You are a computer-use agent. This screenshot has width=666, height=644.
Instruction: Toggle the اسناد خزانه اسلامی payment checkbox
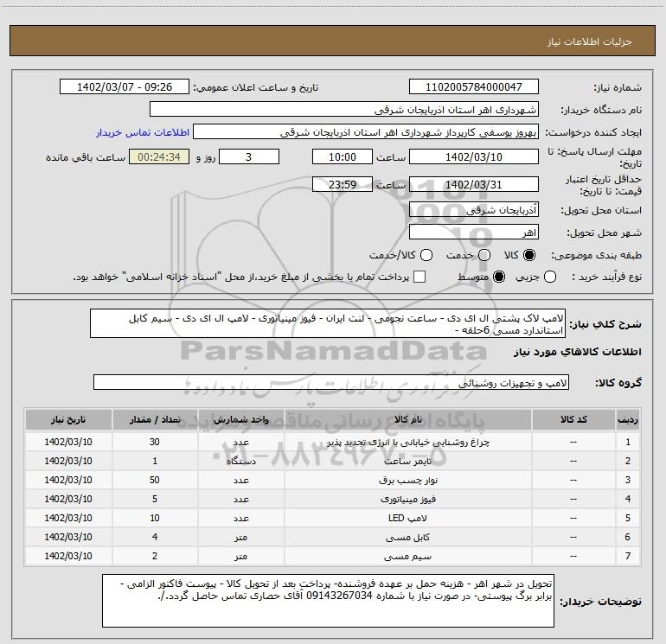(419, 277)
